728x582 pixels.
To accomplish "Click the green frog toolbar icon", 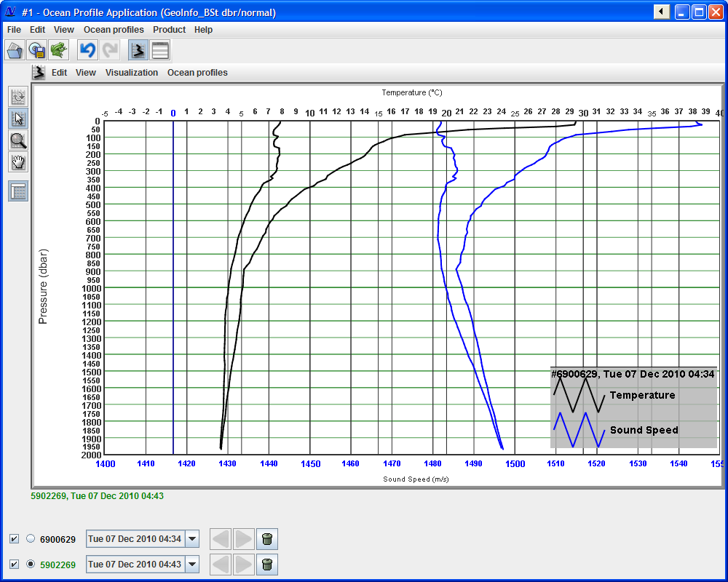I will click(x=58, y=50).
